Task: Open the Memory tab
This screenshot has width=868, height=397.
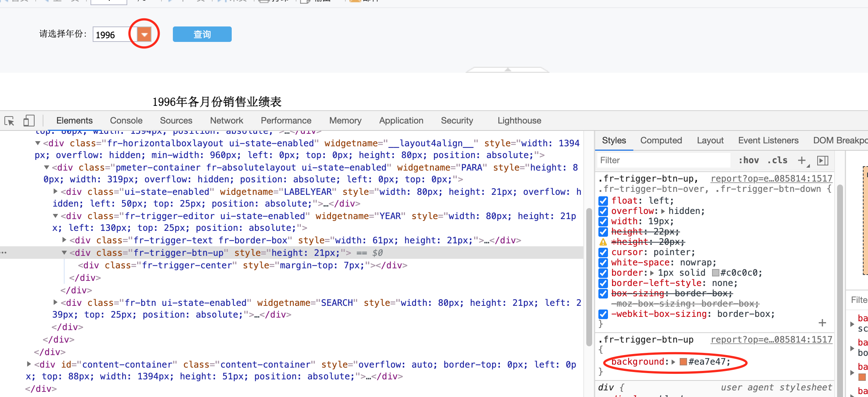Action: 345,121
